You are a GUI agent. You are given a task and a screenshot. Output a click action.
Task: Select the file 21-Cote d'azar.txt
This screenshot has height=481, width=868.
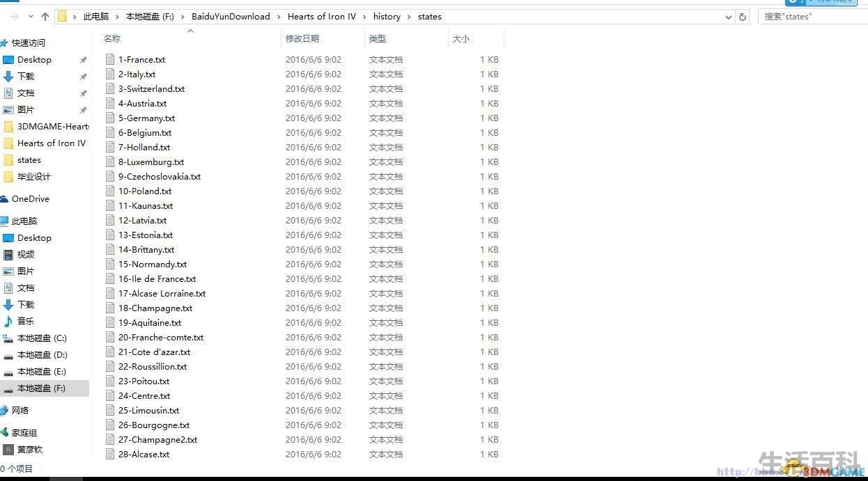(154, 352)
